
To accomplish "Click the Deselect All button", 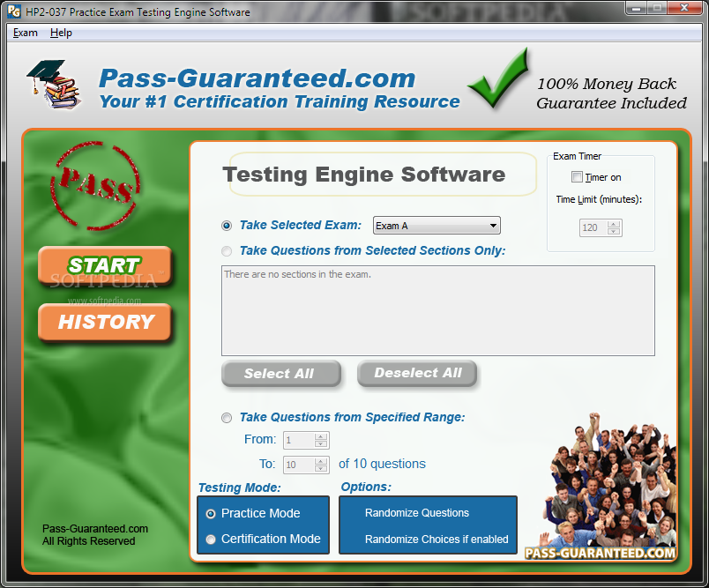I will [417, 373].
